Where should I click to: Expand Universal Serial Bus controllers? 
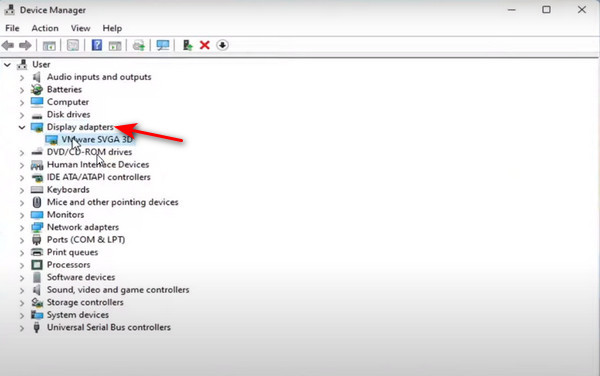pyautogui.click(x=22, y=328)
